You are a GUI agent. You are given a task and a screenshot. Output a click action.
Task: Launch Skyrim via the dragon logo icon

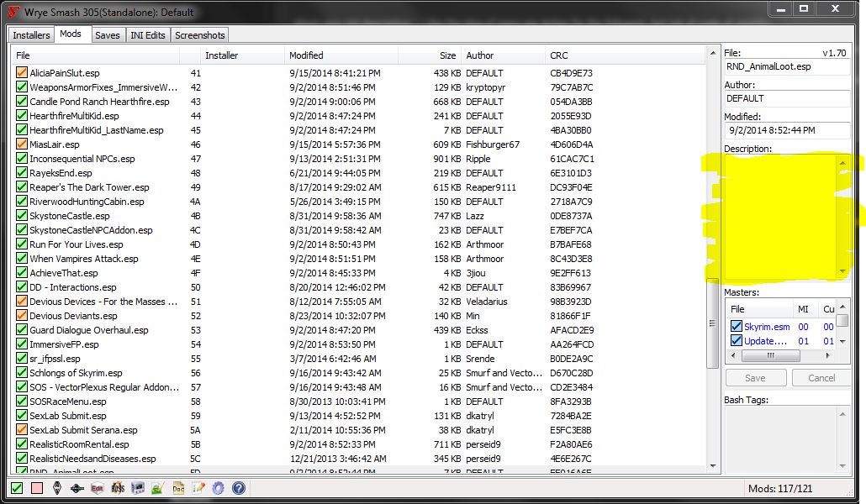click(x=57, y=488)
